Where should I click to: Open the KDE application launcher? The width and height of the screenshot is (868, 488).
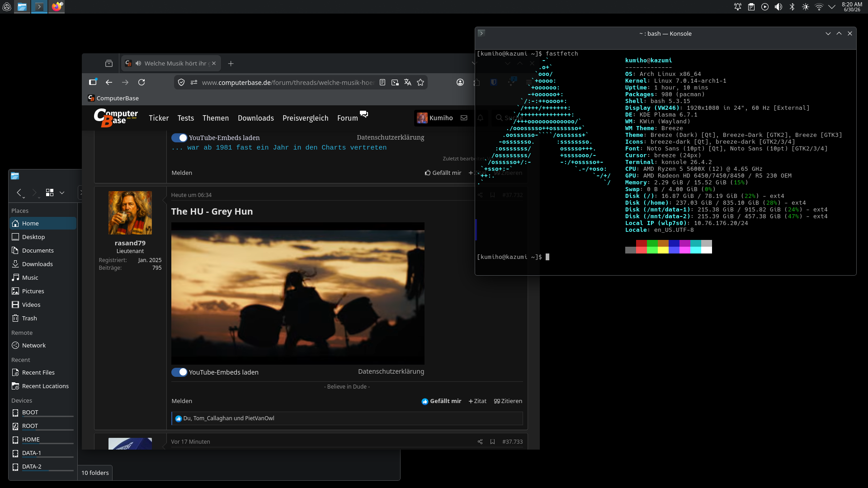(7, 7)
